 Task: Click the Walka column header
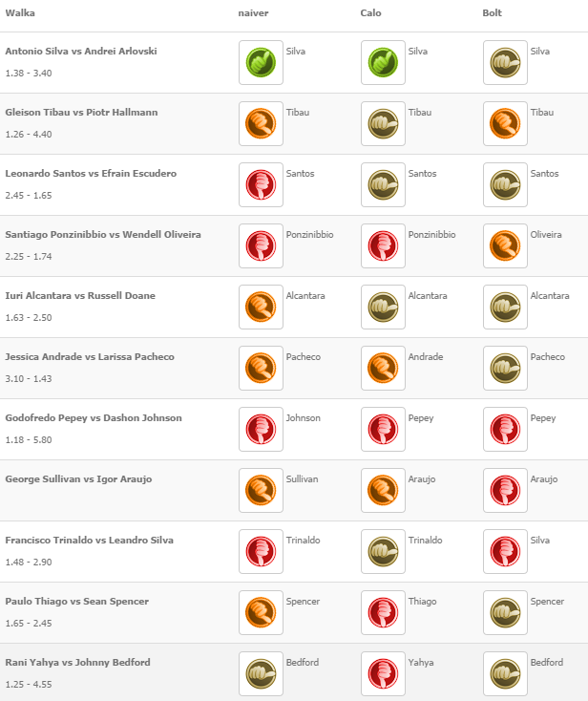pos(20,13)
